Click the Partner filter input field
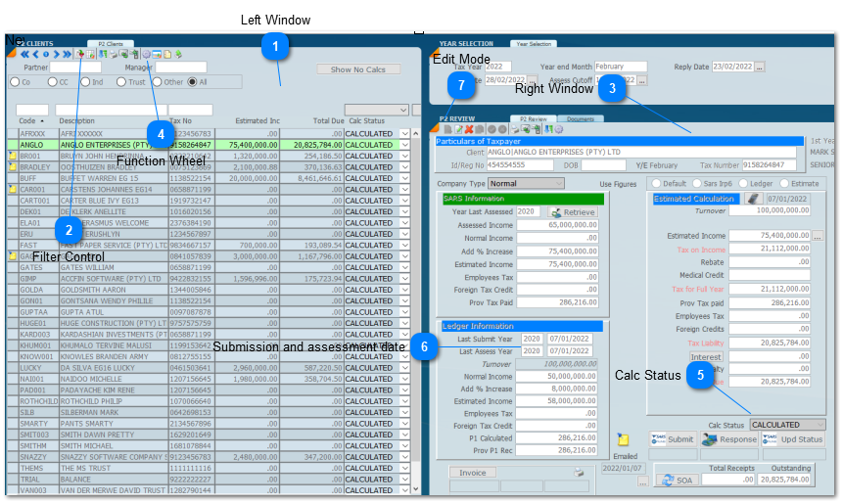Screen dimensions: 843x504 pos(76,68)
